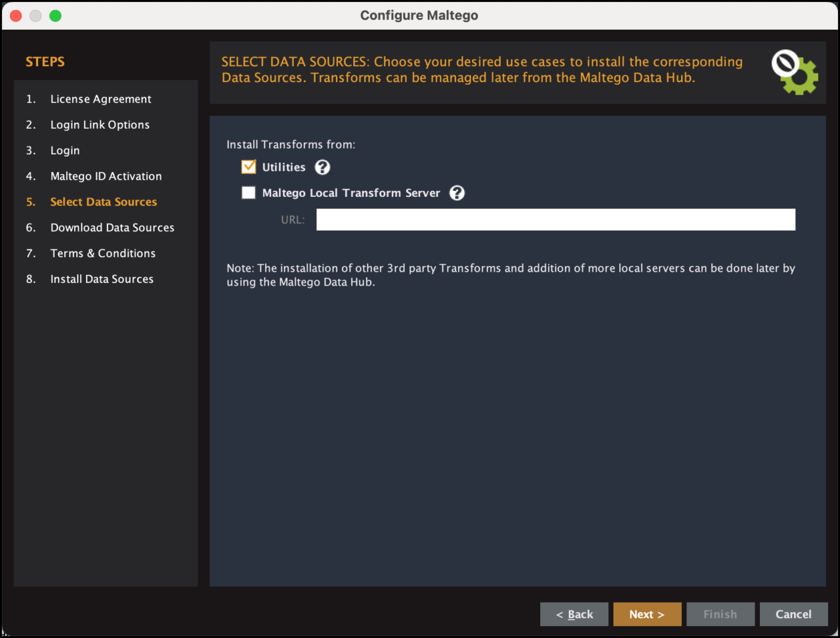This screenshot has height=638, width=840.
Task: Click into the URL text field
Action: (555, 220)
